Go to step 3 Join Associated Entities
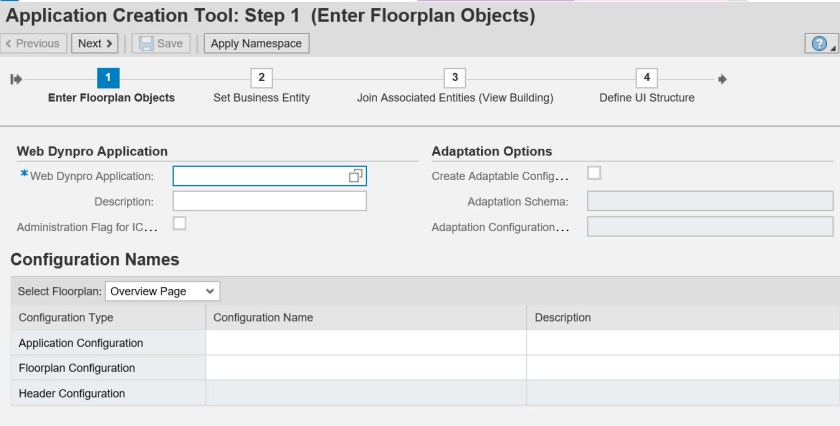The height and width of the screenshot is (426, 840). tap(455, 76)
